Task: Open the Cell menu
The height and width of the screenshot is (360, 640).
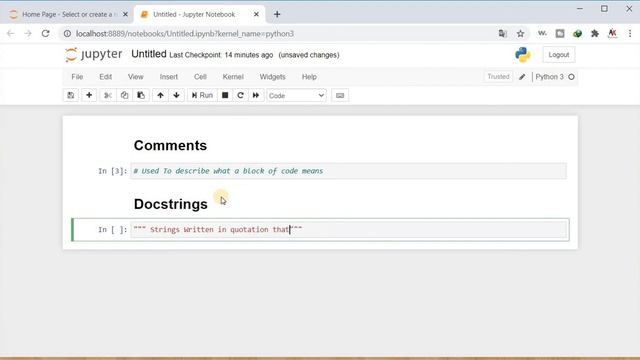Action: (x=200, y=77)
